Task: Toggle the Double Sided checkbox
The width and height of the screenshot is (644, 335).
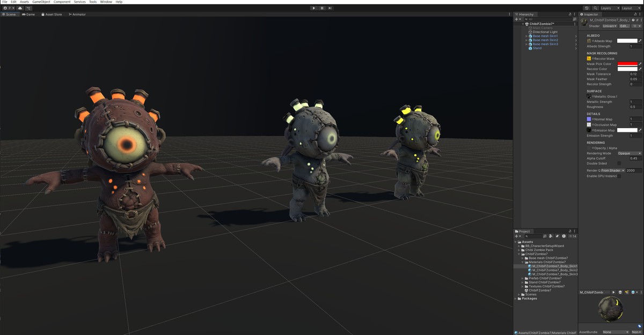Action: 619,163
